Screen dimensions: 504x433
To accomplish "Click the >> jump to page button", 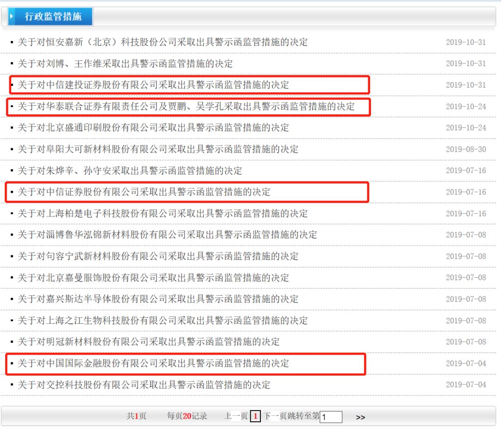I will (x=360, y=417).
